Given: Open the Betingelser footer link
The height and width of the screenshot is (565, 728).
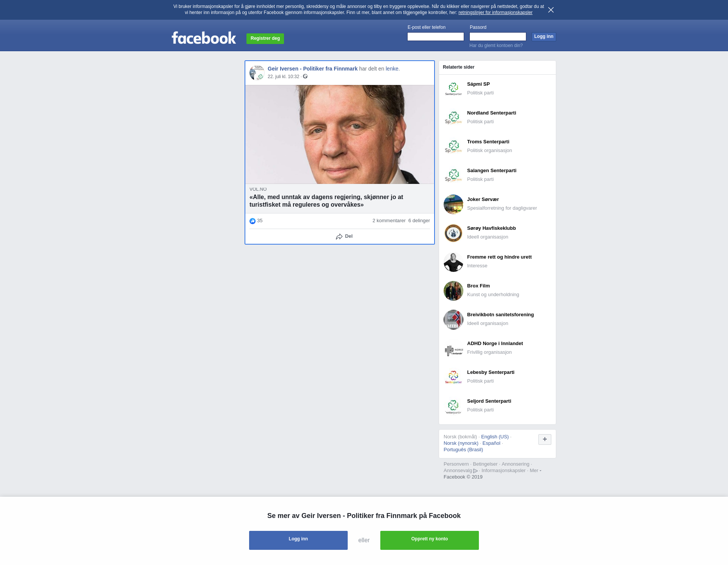Looking at the screenshot, I should 485,464.
